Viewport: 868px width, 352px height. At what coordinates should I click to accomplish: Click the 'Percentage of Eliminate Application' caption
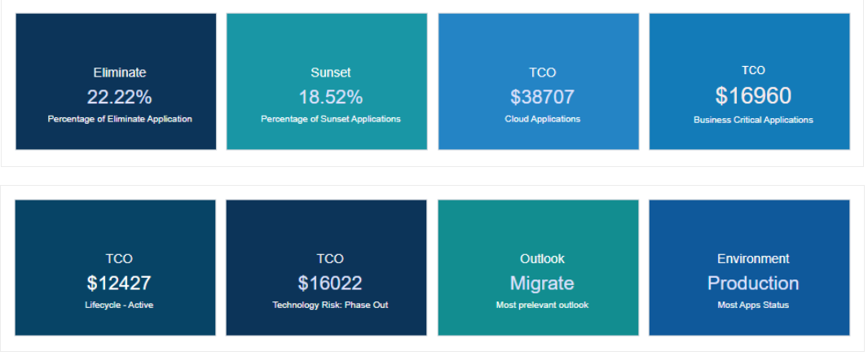(x=120, y=119)
